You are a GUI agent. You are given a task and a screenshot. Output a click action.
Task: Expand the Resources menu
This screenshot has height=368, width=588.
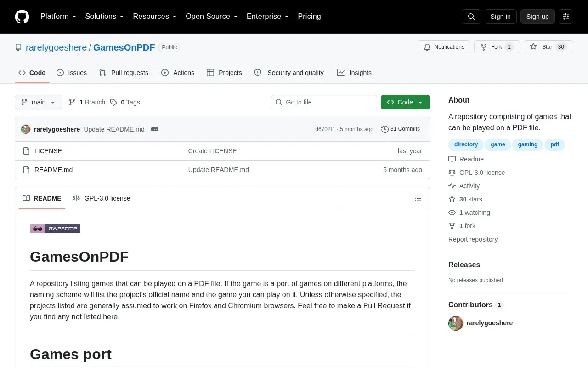coord(155,17)
